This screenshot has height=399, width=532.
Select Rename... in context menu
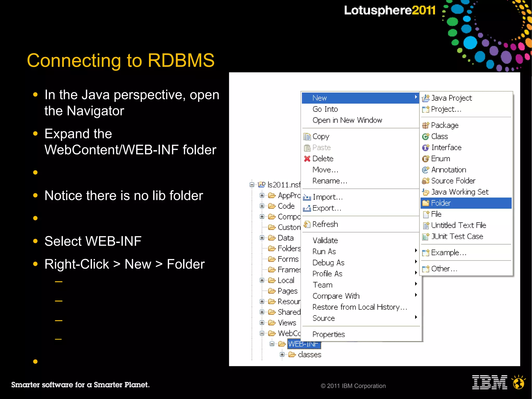coord(360,181)
